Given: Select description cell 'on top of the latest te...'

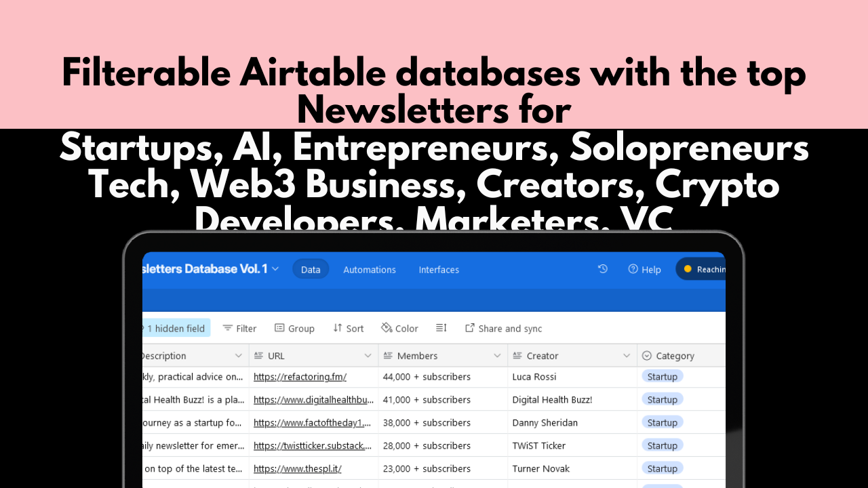Looking at the screenshot, I should (195, 469).
